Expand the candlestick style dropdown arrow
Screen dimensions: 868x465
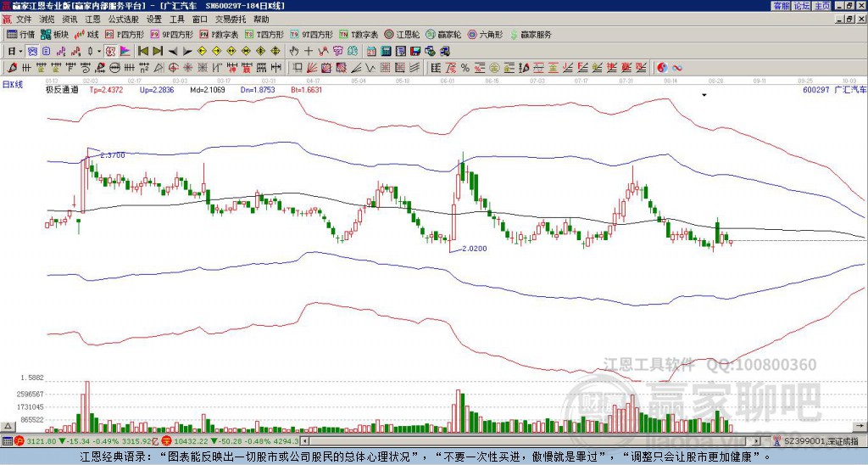coord(99,52)
